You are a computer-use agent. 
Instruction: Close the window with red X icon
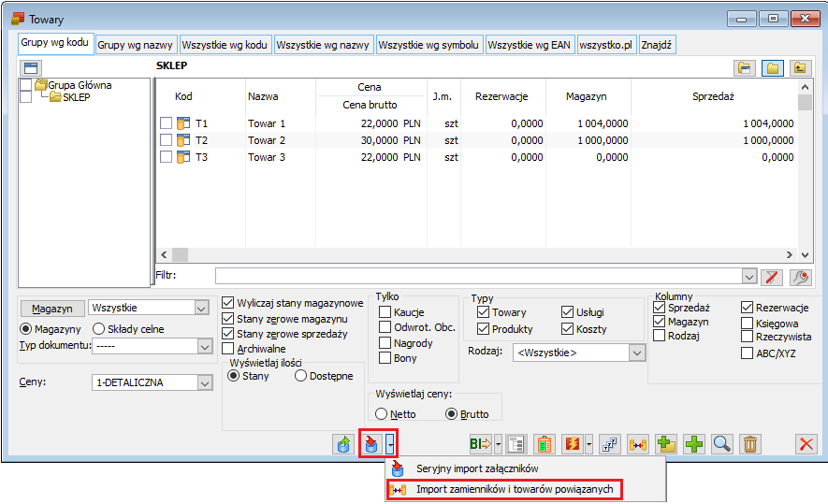point(806,444)
